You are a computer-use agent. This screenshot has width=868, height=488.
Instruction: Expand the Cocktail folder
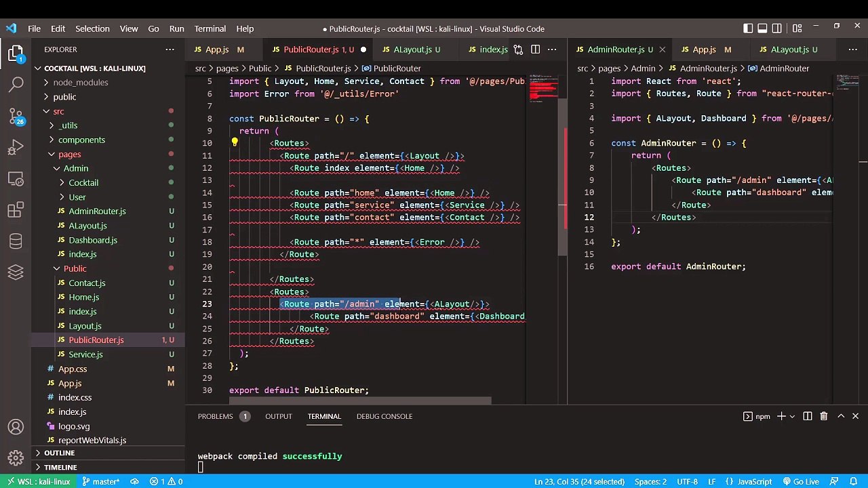tap(83, 182)
